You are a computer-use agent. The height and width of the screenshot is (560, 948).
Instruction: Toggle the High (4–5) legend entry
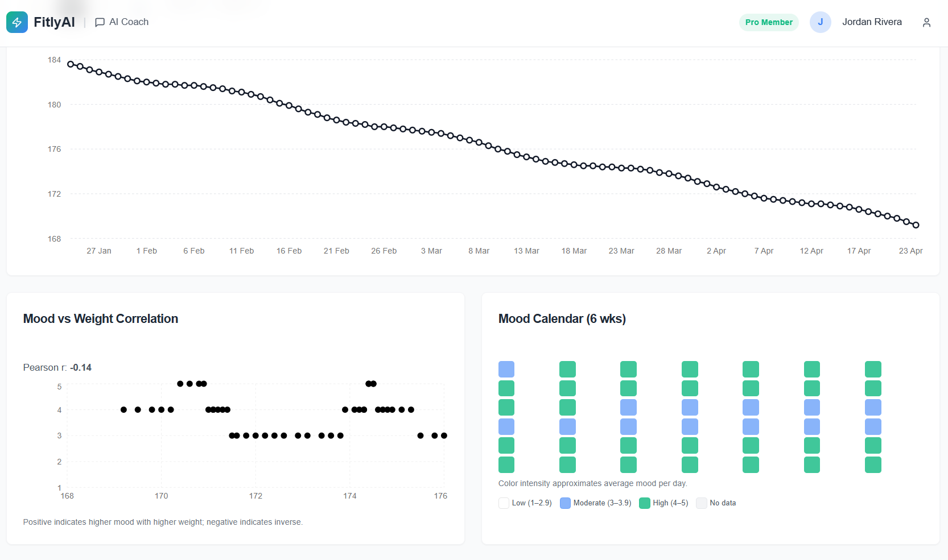click(663, 503)
